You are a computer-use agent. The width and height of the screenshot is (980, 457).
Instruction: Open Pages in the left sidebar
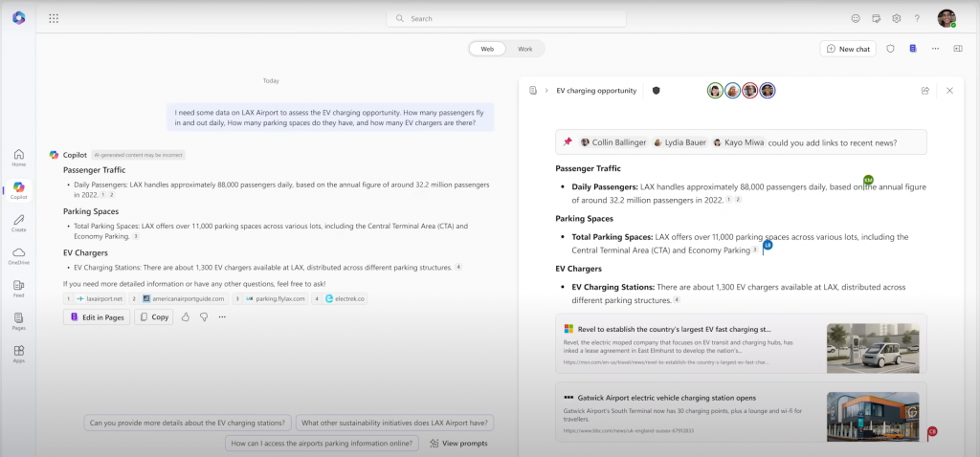[19, 321]
